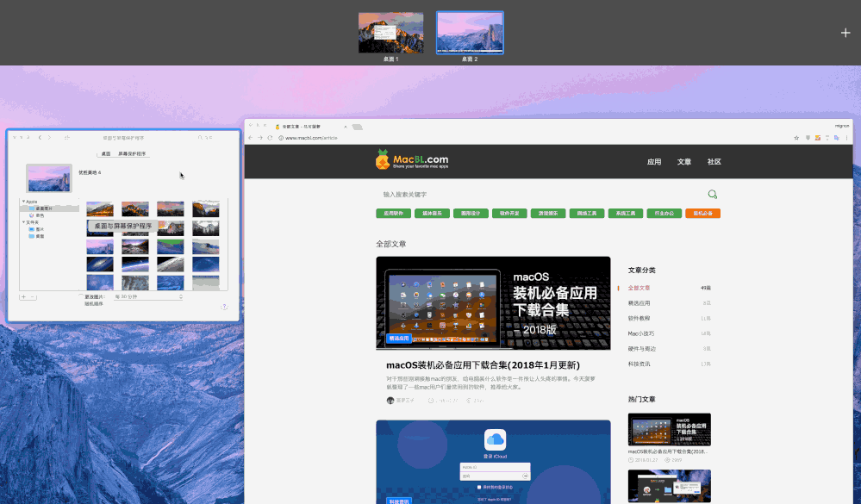The height and width of the screenshot is (504, 861).
Task: Show all preferences grid icon
Action: coord(66,137)
